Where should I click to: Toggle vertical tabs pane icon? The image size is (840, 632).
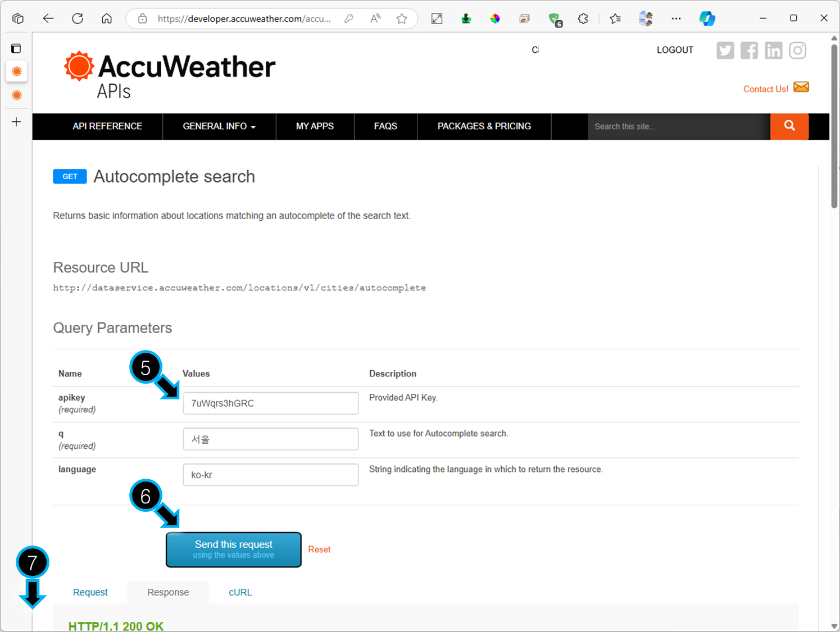(x=16, y=48)
